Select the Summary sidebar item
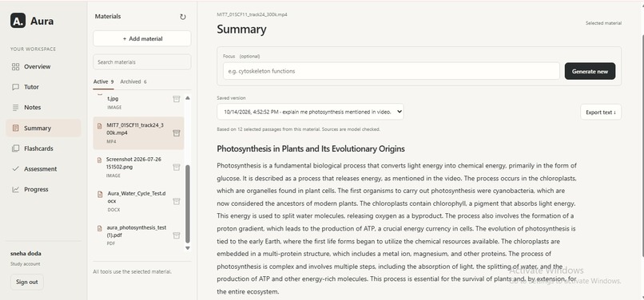644x300 pixels. tap(43, 128)
